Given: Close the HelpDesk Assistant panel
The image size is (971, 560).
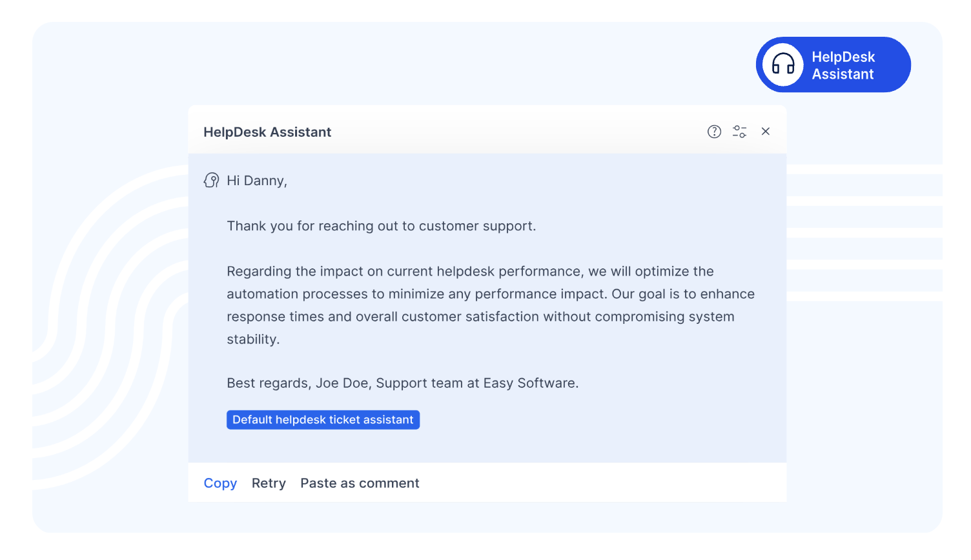Looking at the screenshot, I should 766,132.
